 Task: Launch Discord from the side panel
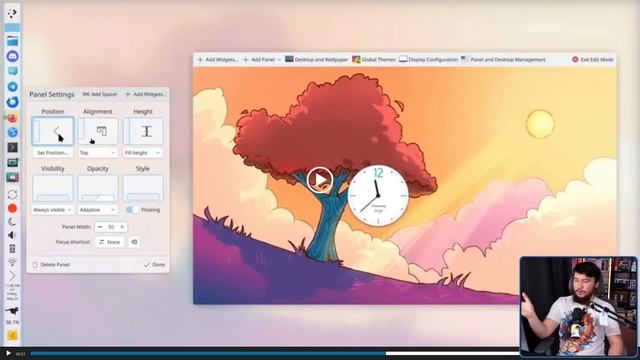pyautogui.click(x=12, y=56)
